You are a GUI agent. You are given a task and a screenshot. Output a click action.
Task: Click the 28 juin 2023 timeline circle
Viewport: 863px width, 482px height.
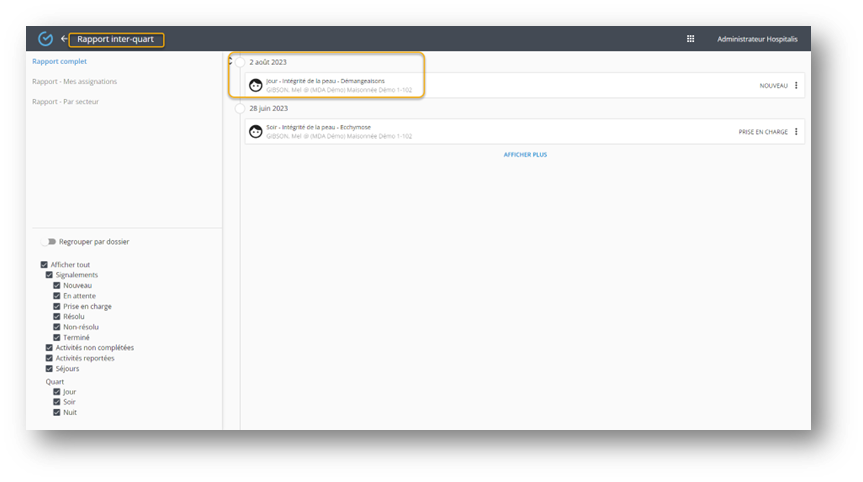click(x=239, y=108)
